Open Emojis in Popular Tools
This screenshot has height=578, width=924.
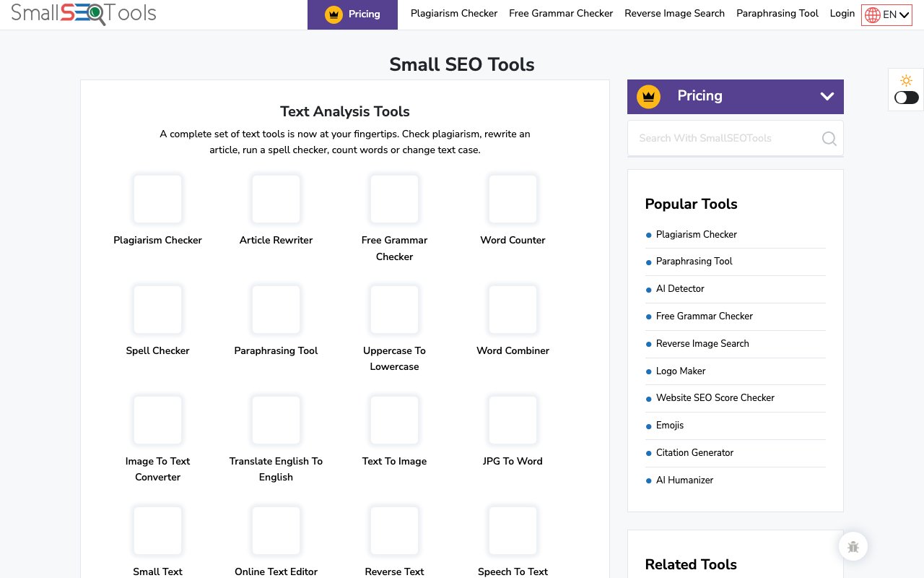click(670, 425)
